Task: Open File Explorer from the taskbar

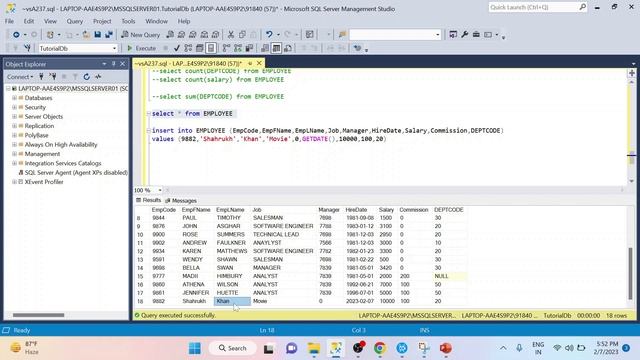Action: click(314, 348)
